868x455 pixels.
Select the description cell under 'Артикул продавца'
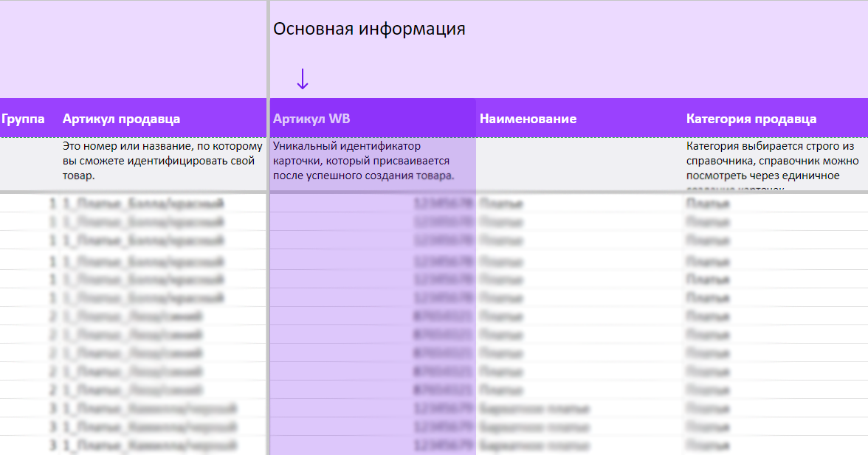pyautogui.click(x=162, y=161)
